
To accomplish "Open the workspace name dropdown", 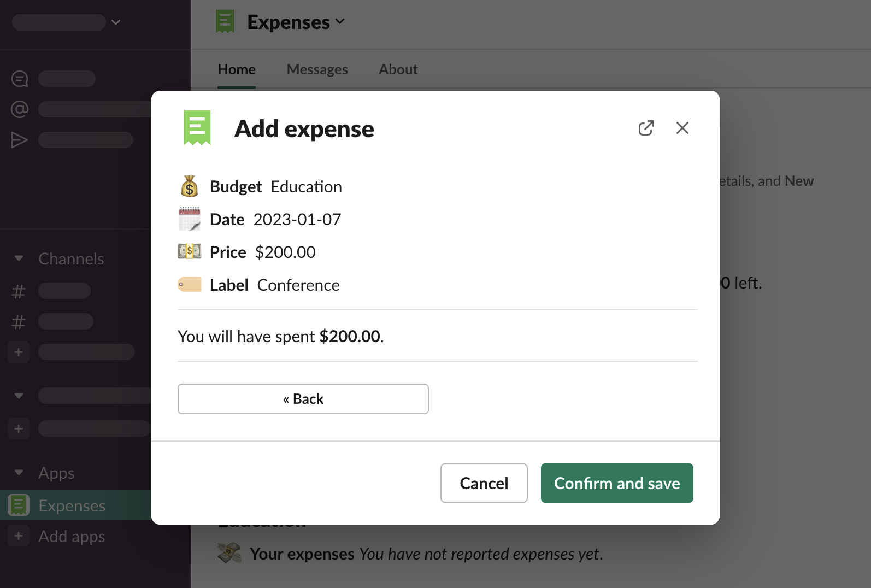I will [115, 22].
